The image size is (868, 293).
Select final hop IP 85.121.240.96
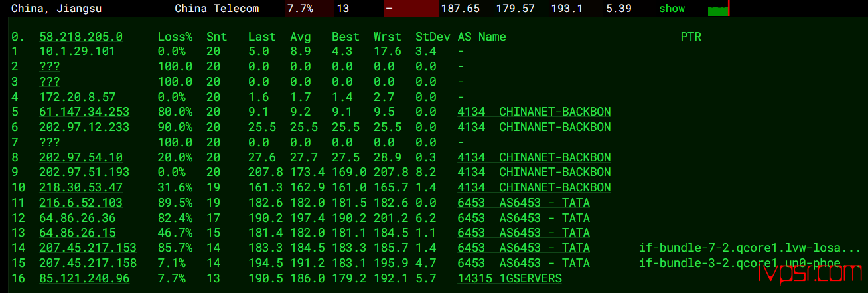pyautogui.click(x=84, y=278)
